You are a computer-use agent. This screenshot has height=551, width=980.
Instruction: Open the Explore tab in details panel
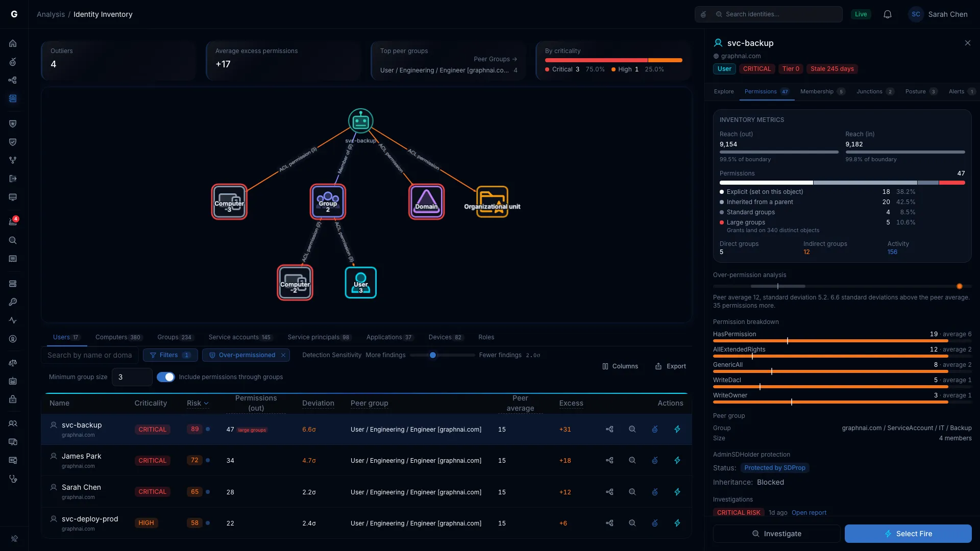pyautogui.click(x=724, y=92)
